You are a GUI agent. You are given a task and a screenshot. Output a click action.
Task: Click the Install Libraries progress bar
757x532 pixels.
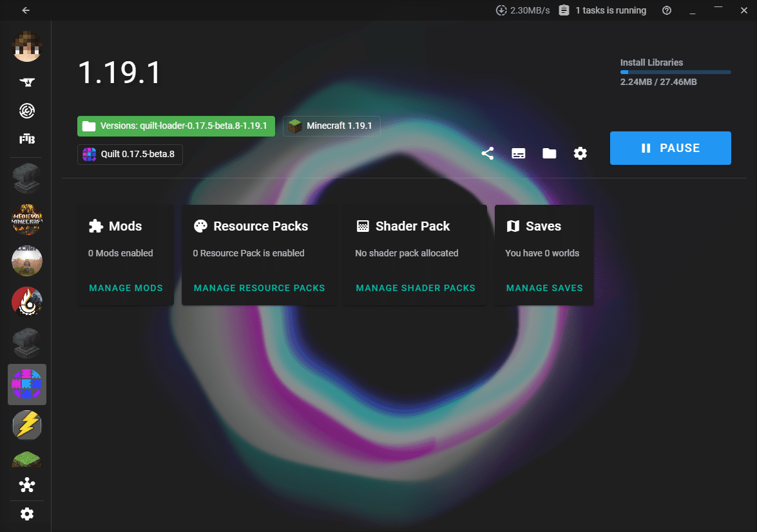(x=675, y=72)
